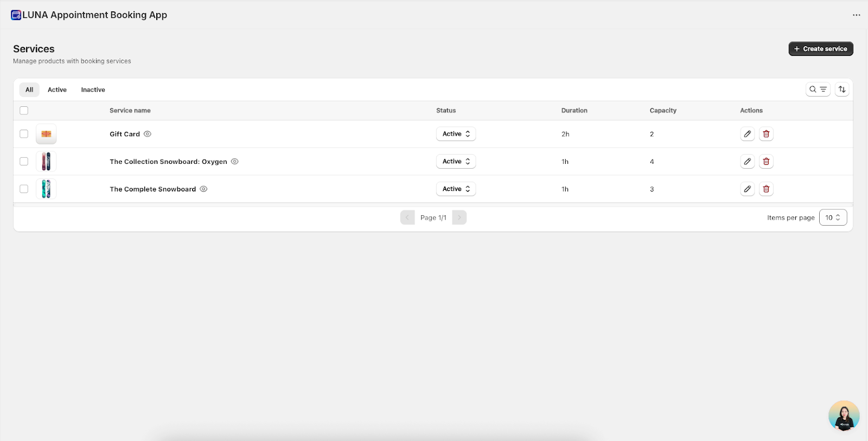Tick The Complete Snowboard checkbox
The image size is (868, 441).
point(24,189)
